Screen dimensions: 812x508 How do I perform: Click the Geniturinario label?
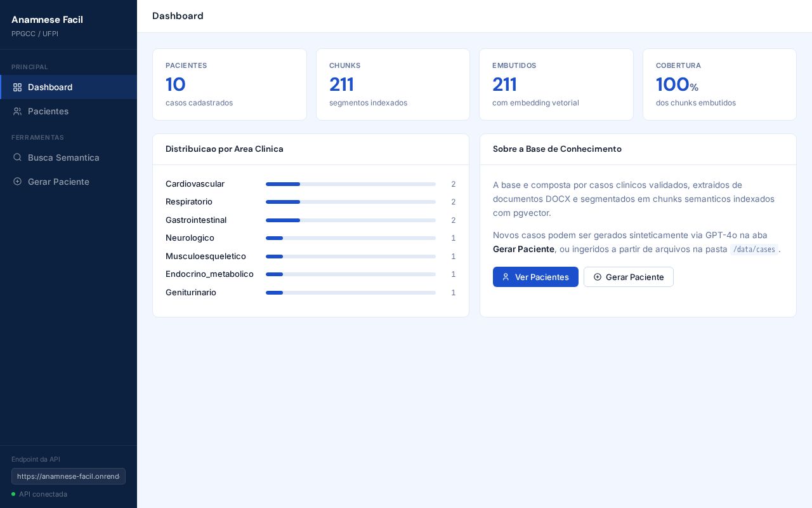(191, 292)
